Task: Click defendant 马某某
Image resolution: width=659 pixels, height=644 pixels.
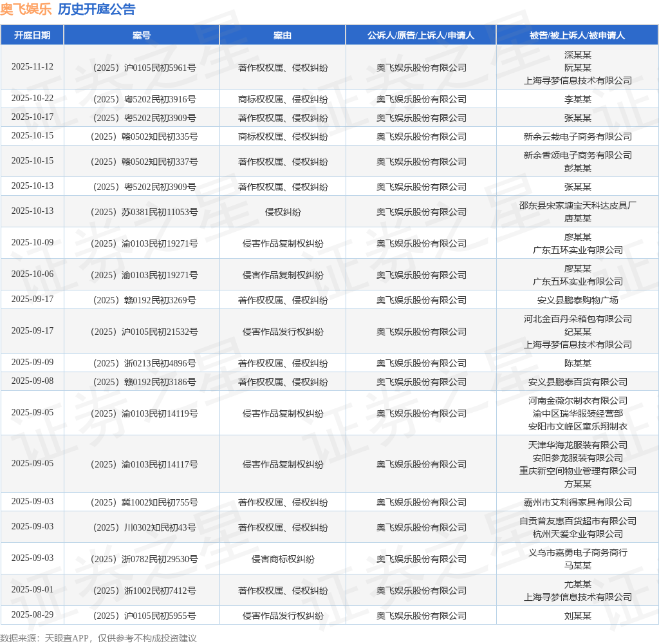Action: (x=577, y=565)
